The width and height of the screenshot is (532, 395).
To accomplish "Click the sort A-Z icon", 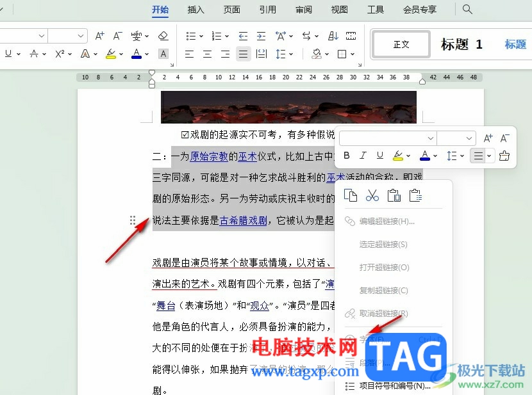I will (333, 36).
